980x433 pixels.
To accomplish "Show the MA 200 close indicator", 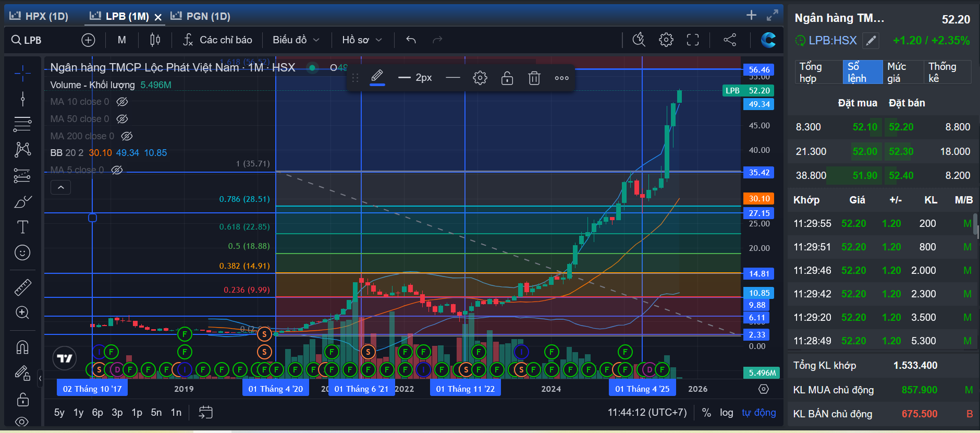I will tap(127, 136).
